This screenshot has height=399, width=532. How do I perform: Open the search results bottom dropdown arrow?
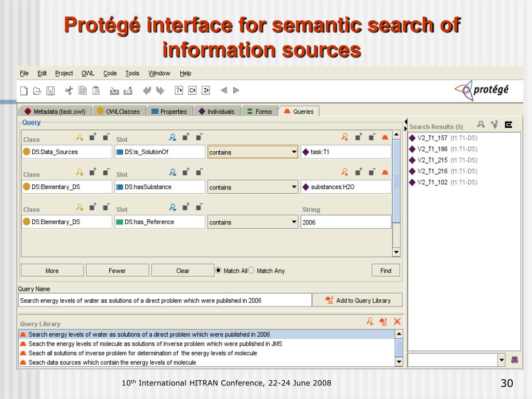502,360
